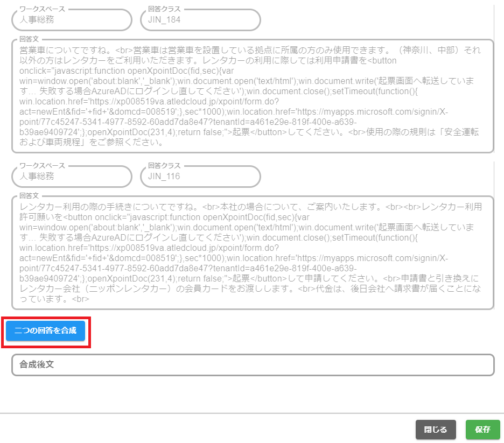Viewport: 504px width, 443px height.
Task: Click the 回答クラス label above JIN_184
Action: pyautogui.click(x=164, y=9)
